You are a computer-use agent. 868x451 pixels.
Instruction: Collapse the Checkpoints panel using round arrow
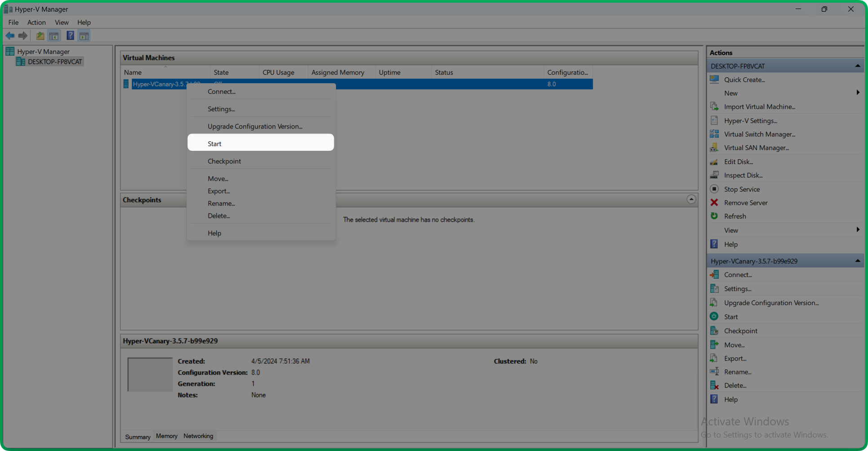(691, 199)
